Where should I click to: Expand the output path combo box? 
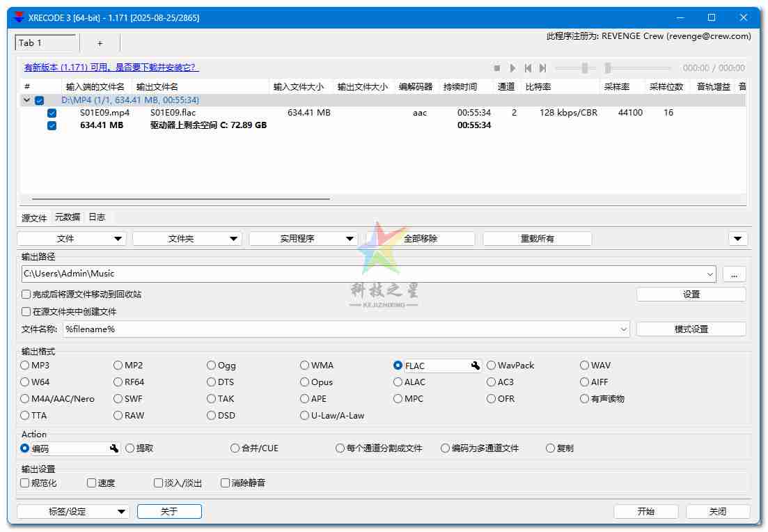click(x=710, y=274)
